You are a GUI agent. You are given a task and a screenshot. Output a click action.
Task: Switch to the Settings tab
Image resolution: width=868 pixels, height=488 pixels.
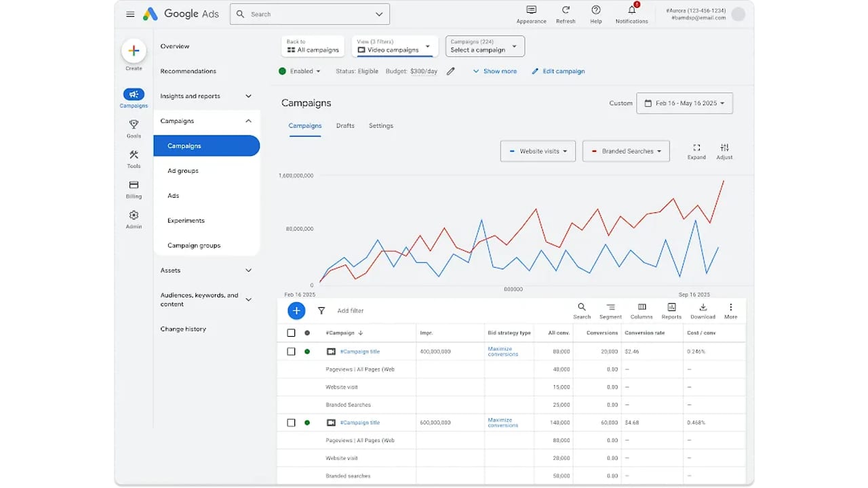pos(380,126)
